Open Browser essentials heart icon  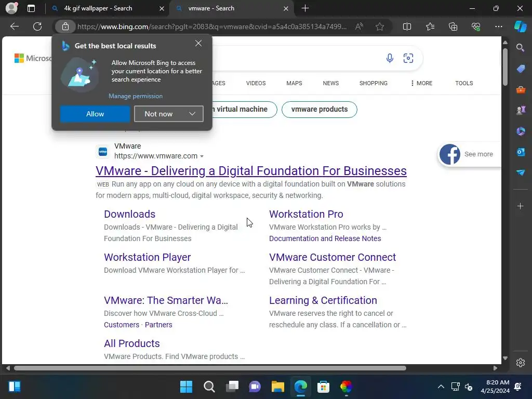click(476, 26)
